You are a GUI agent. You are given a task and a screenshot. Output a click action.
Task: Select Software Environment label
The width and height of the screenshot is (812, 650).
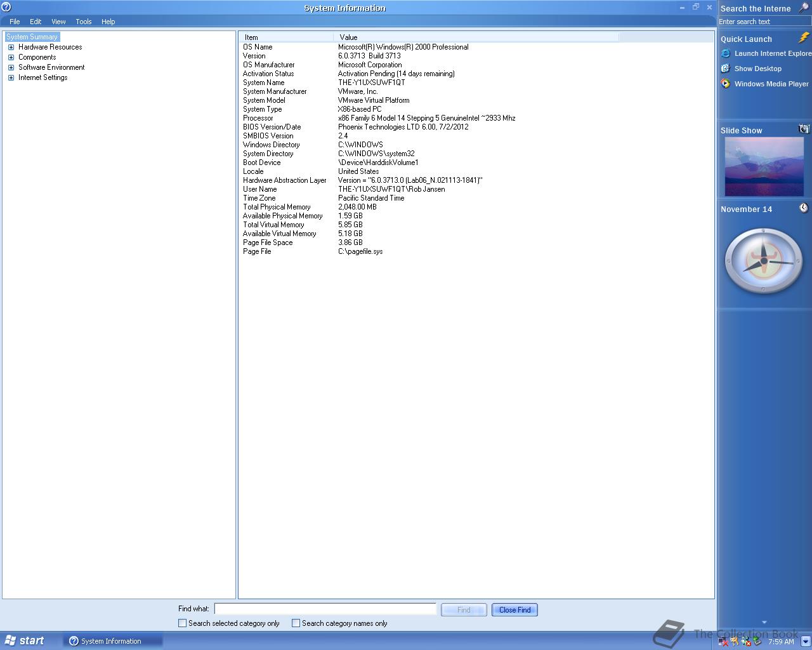pos(51,67)
